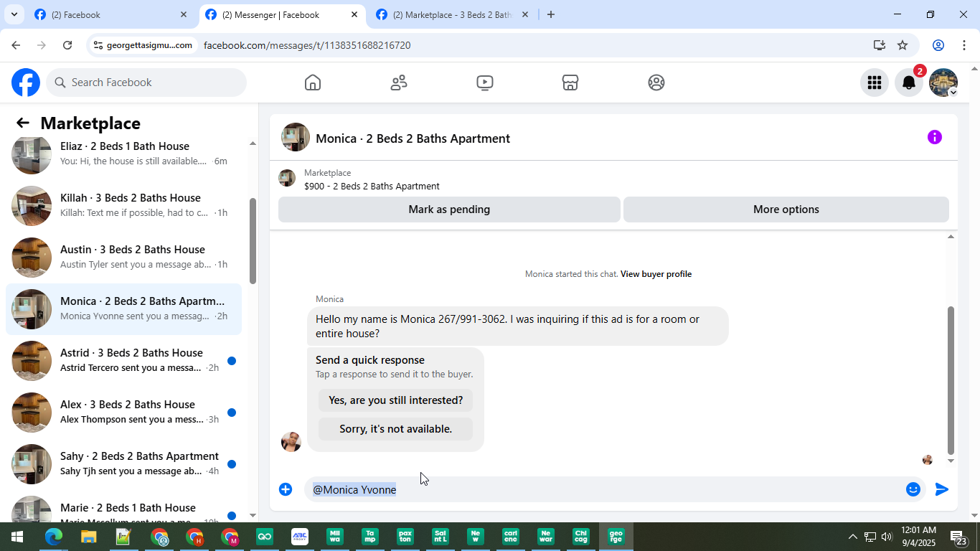Viewport: 980px width, 551px height.
Task: Click the send message arrow
Action: (x=942, y=489)
